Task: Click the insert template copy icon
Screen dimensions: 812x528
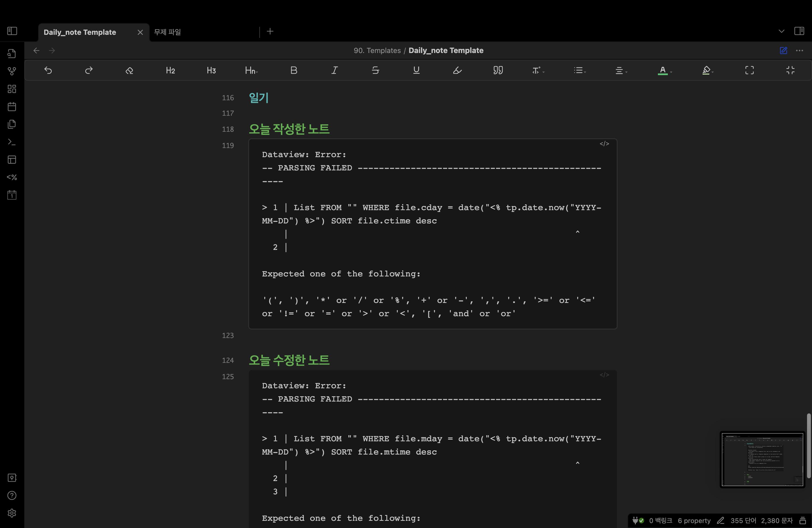Action: pos(12,124)
